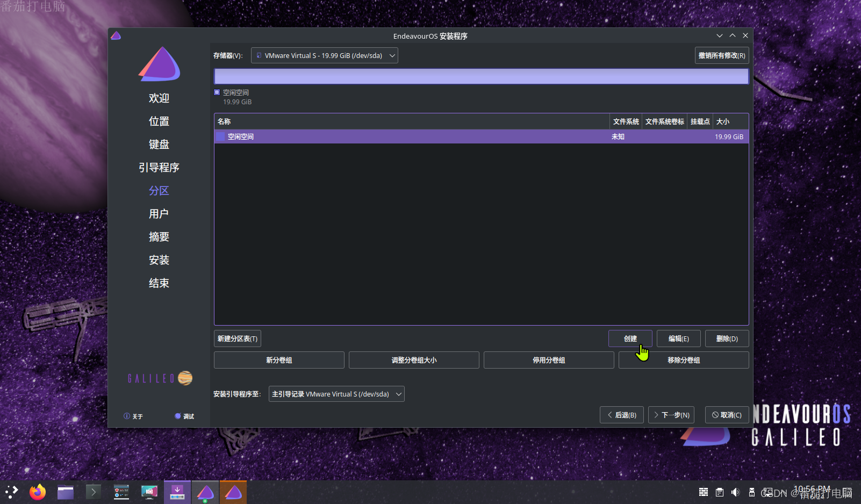Click the 新建分区表 button
The image size is (861, 504).
[238, 339]
